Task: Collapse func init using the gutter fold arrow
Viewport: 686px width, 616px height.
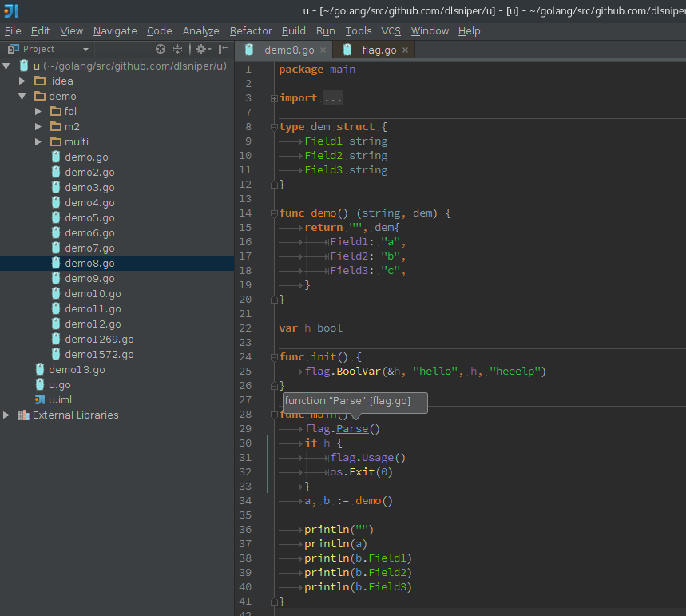Action: point(273,356)
